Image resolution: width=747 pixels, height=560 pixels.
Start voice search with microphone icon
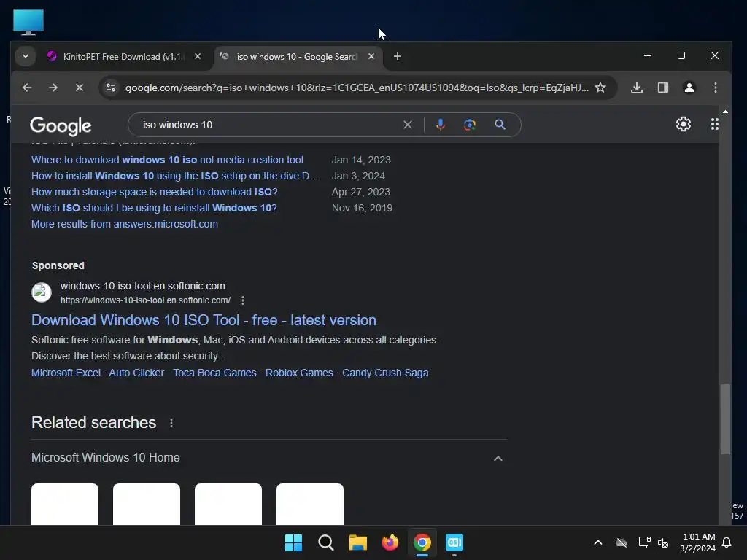(x=441, y=125)
